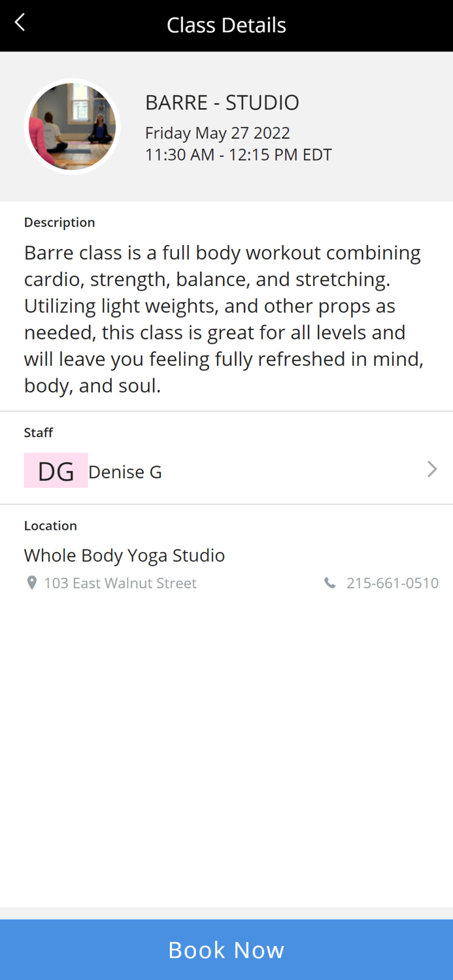453x980 pixels.
Task: Select Whole Body Yoga Studio name
Action: click(124, 555)
